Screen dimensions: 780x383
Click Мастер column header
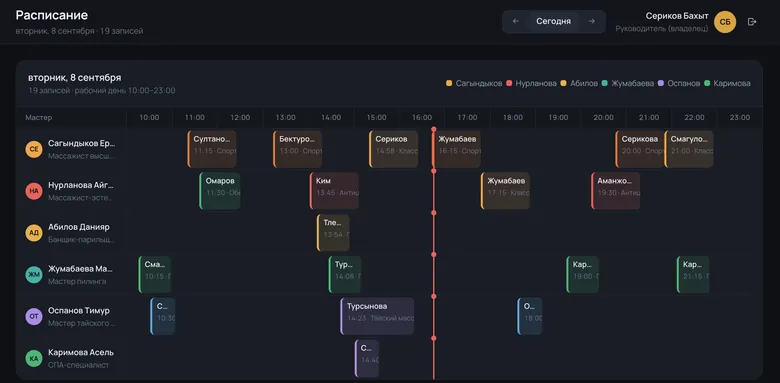(x=38, y=117)
